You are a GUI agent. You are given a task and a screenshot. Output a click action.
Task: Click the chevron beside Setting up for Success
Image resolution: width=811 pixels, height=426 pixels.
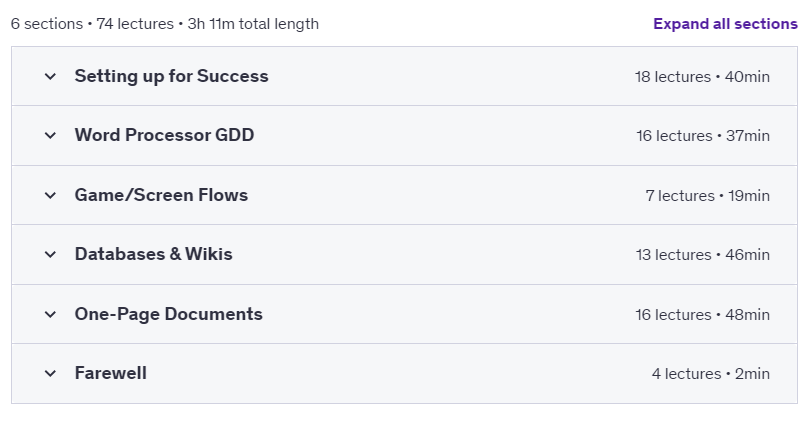tap(50, 77)
